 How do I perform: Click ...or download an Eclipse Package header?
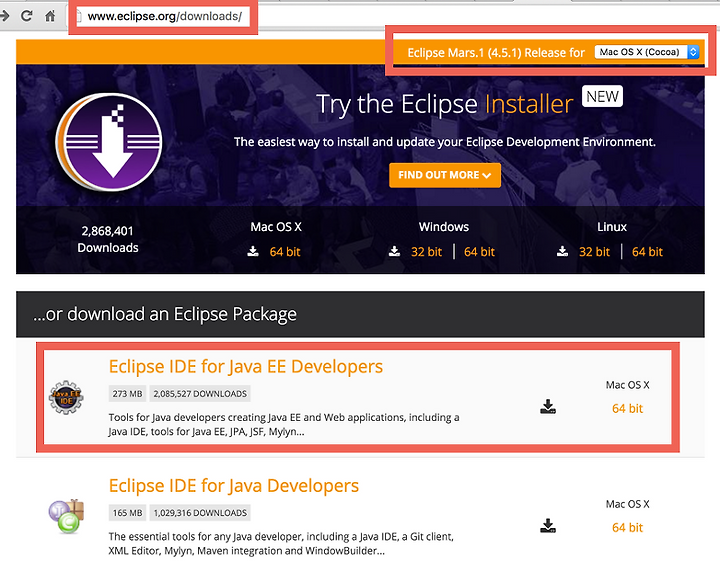tap(164, 314)
